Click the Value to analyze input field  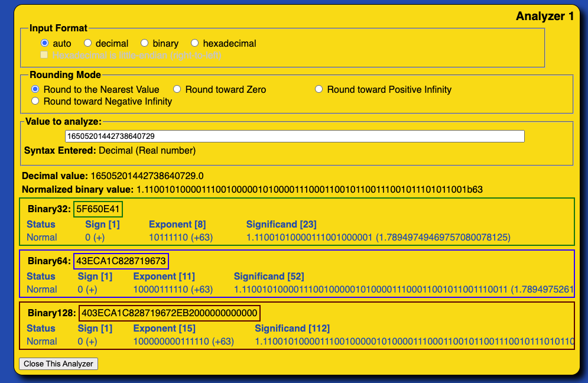(294, 136)
